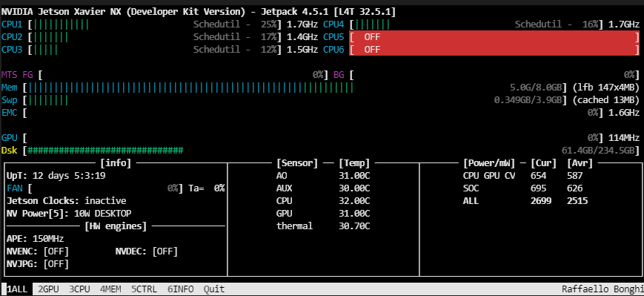Open the 3CPU tab
Viewport: 644px width, 296px height.
point(80,289)
